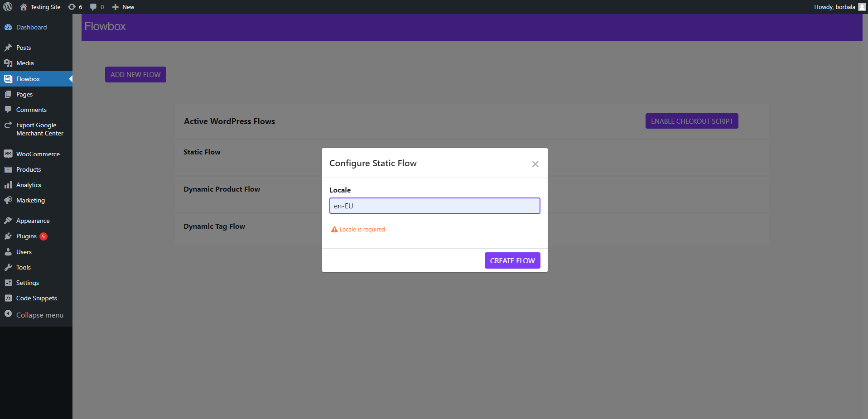Viewport: 868px width, 419px height.
Task: Open the comments bubble icon in admin bar
Action: click(93, 7)
